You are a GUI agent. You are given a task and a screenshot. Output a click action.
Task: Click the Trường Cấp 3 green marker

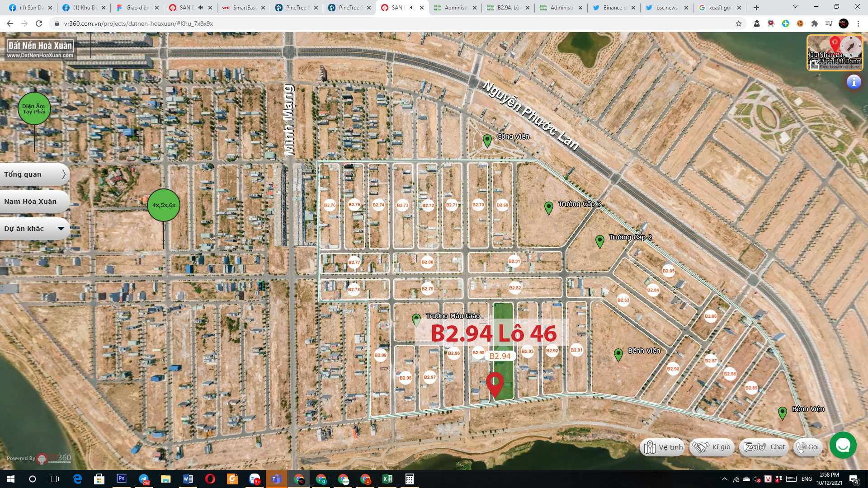548,208
